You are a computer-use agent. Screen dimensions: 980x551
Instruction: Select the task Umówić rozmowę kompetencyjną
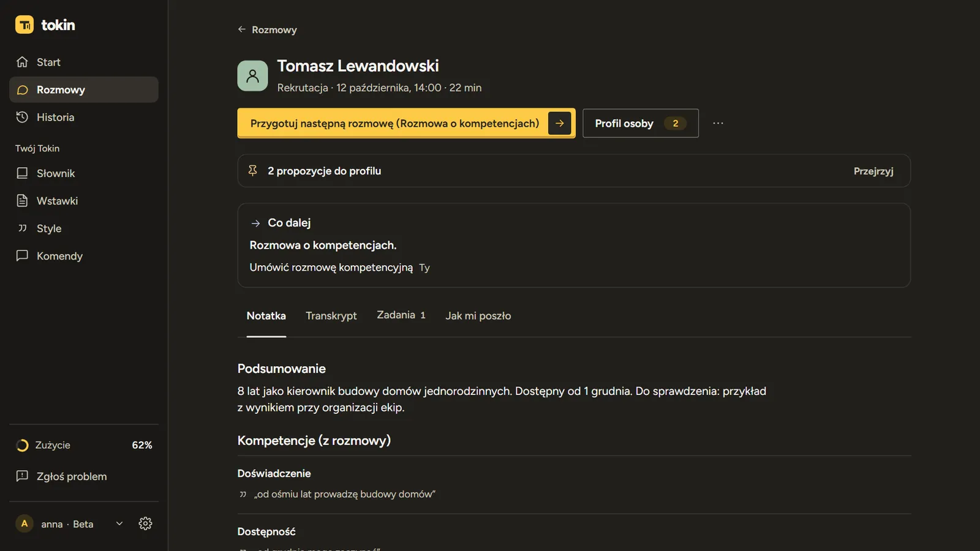click(331, 268)
